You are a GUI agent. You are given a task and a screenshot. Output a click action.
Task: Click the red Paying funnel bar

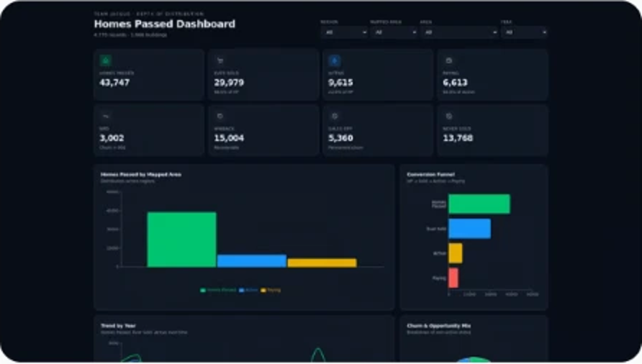(453, 278)
